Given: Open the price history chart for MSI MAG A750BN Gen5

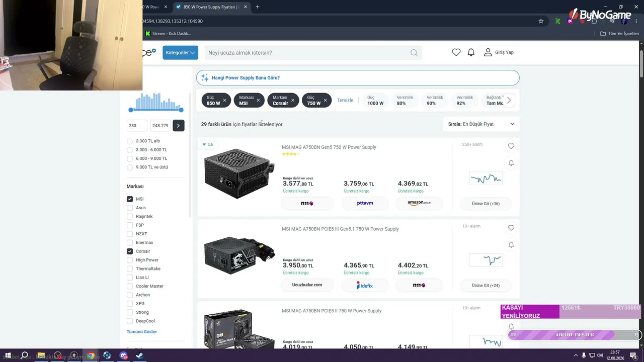Looking at the screenshot, I should coord(486,178).
